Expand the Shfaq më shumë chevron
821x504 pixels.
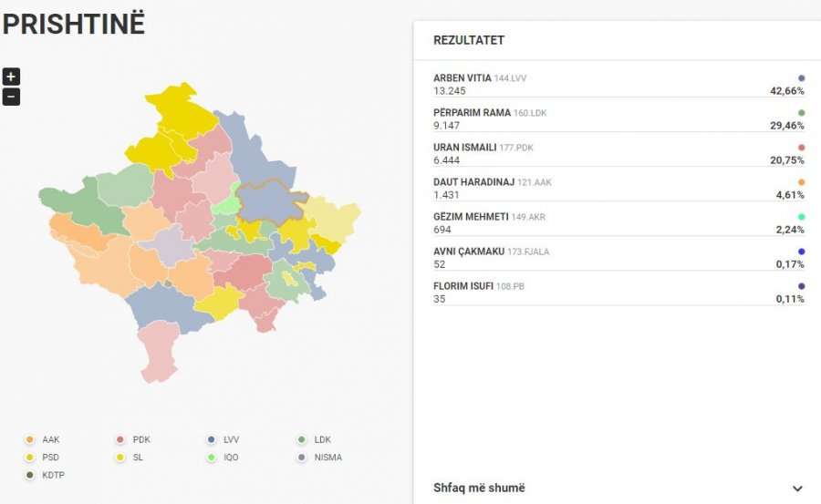click(x=797, y=489)
